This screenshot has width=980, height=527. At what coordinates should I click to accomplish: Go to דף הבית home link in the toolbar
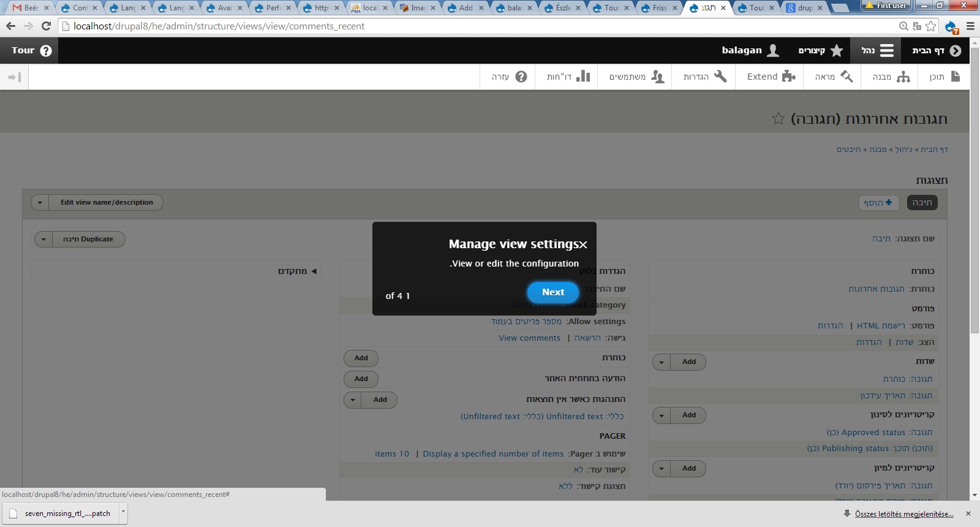point(936,50)
